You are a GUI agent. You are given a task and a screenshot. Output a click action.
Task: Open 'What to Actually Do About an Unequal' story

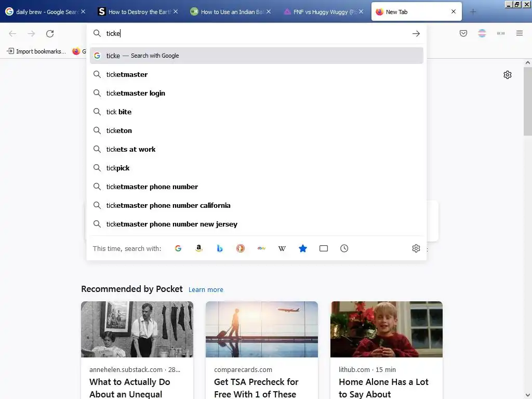coord(130,388)
